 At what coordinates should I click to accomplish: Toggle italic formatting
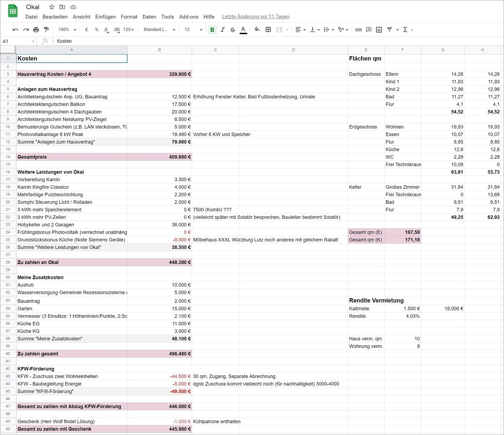point(223,30)
